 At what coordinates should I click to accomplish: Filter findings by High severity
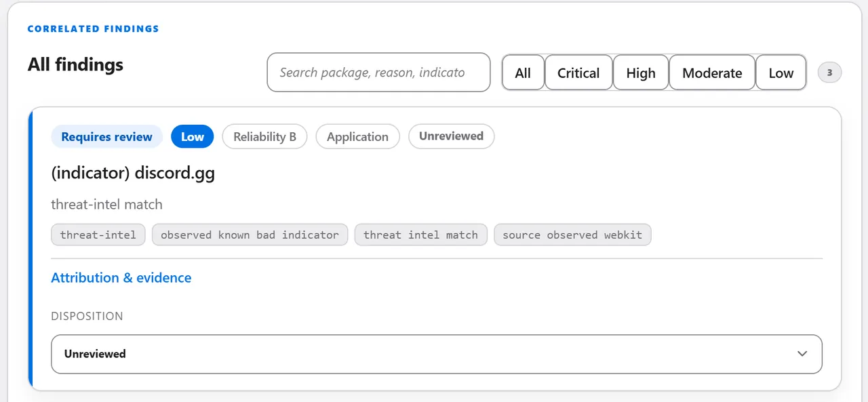pos(641,73)
